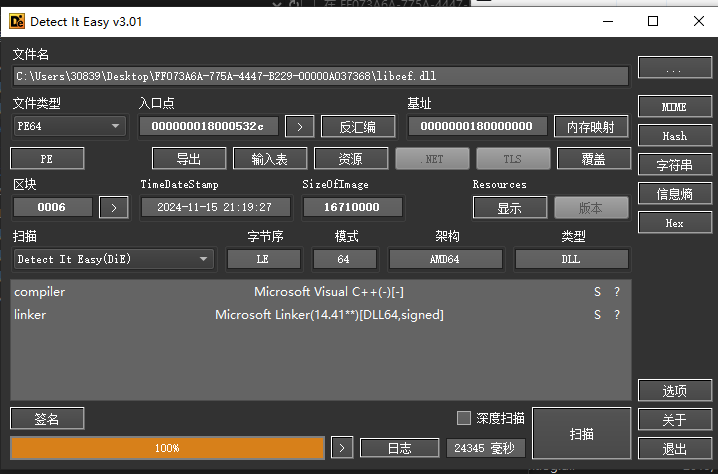Enable the 深度扫描 deep scan checkbox
718x474 pixels.
pos(464,418)
